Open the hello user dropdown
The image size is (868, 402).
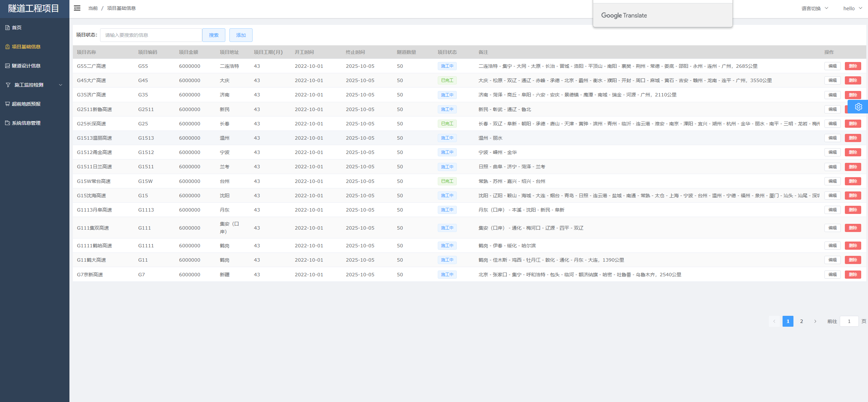tap(853, 8)
